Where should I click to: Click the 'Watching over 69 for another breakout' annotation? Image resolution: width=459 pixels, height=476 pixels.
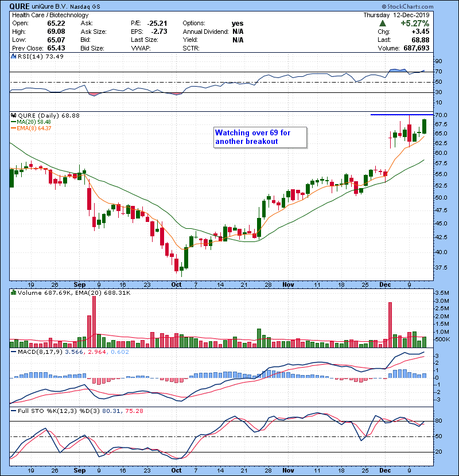[260, 137]
